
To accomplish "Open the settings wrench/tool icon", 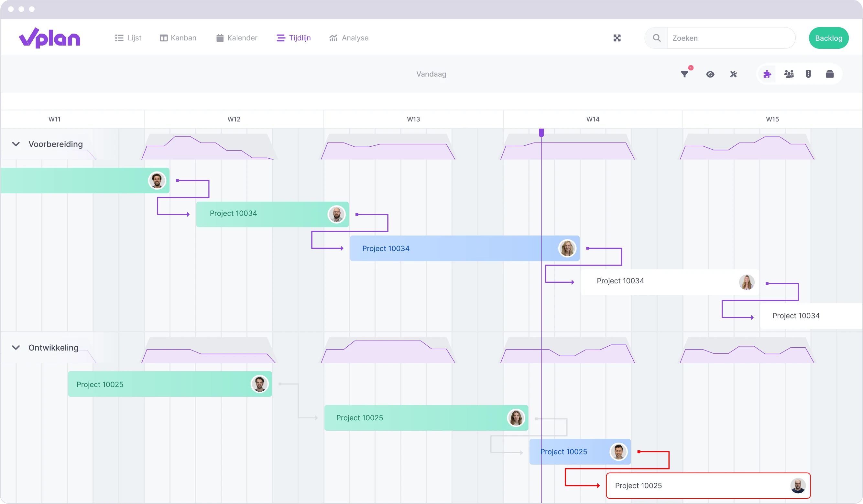I will coord(733,74).
